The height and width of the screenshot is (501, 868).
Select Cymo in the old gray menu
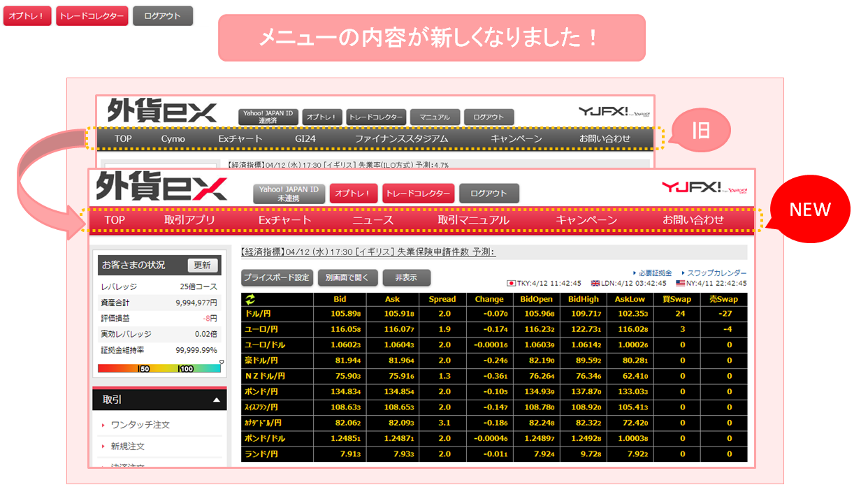[173, 138]
